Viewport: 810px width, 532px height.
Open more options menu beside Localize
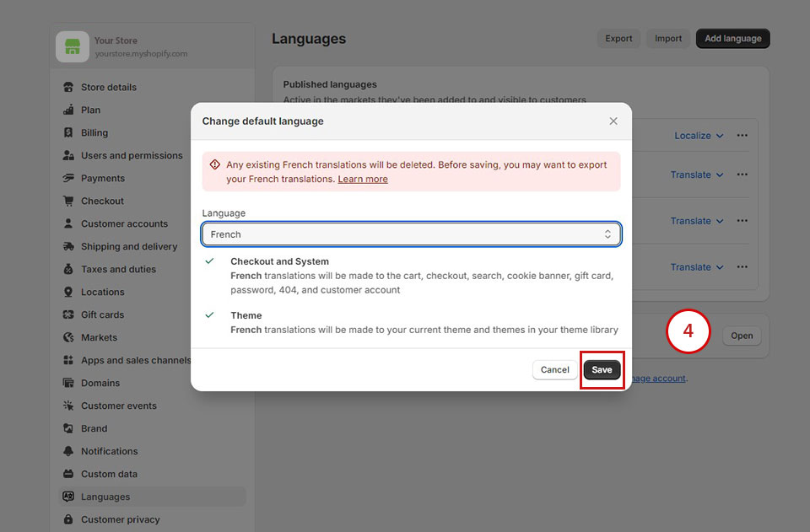(x=742, y=136)
